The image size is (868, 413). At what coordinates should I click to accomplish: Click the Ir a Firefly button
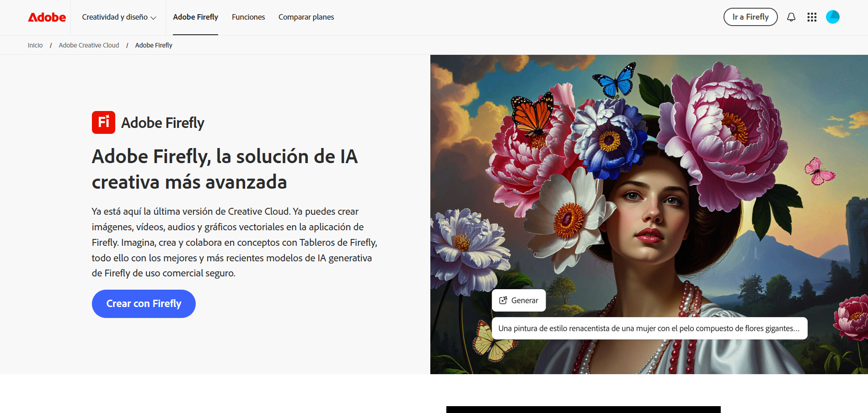(x=750, y=17)
